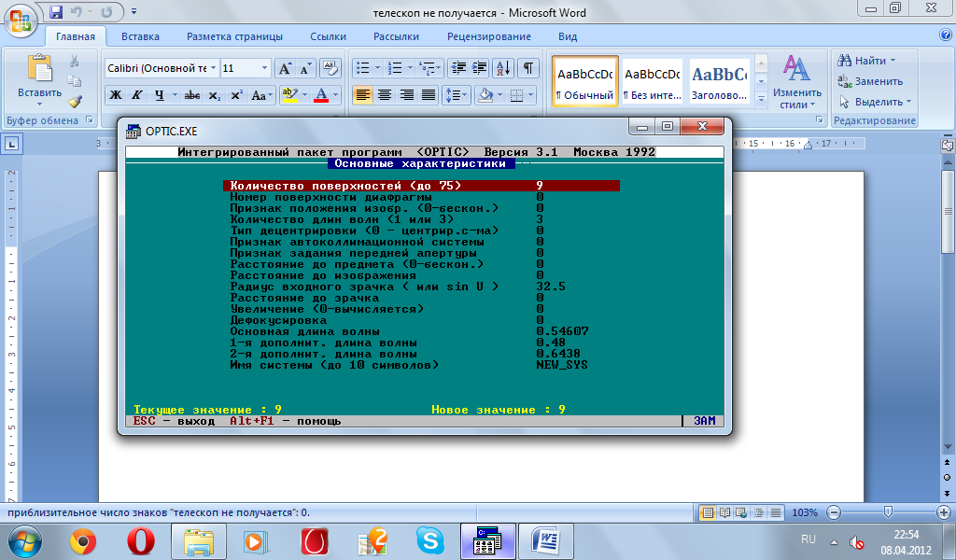Image resolution: width=956 pixels, height=560 pixels.
Task: Switch to the Ссылки ribbon tab
Action: pos(328,36)
